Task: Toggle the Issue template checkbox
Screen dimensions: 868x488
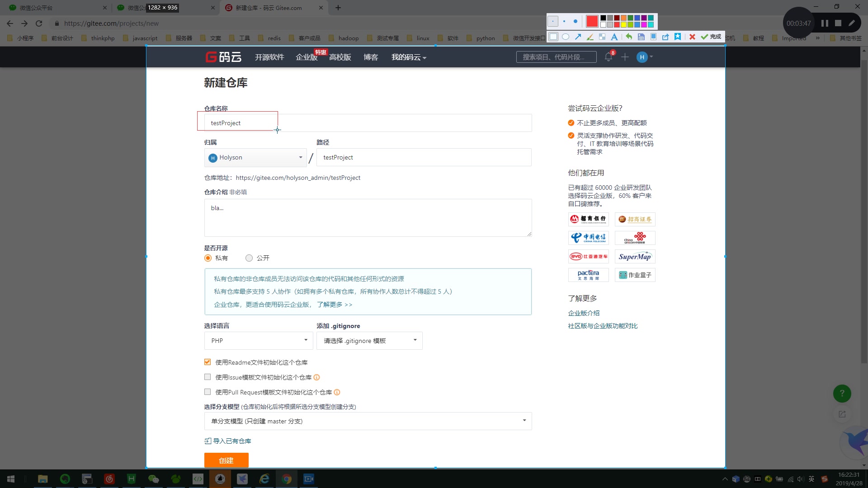Action: tap(208, 377)
